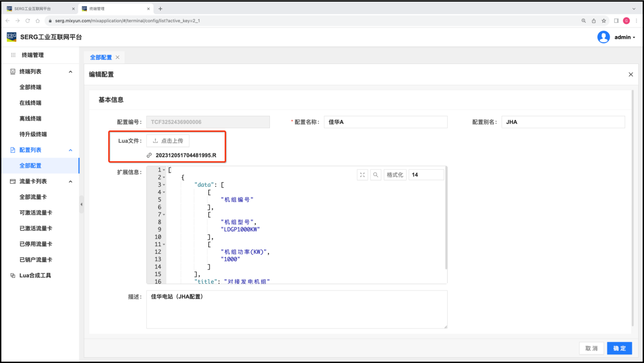
Task: Collapse the 终端列表 menu group
Action: coord(71,72)
